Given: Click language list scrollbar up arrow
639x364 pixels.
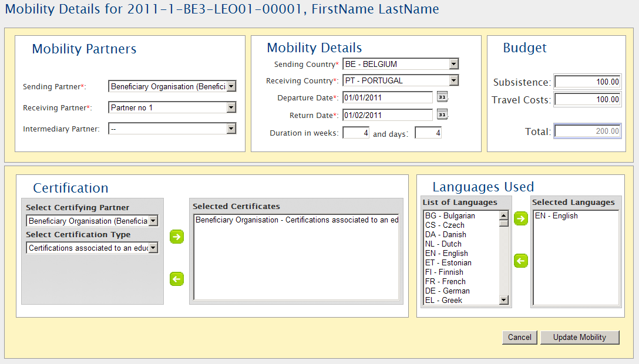Looking at the screenshot, I should 504,215.
